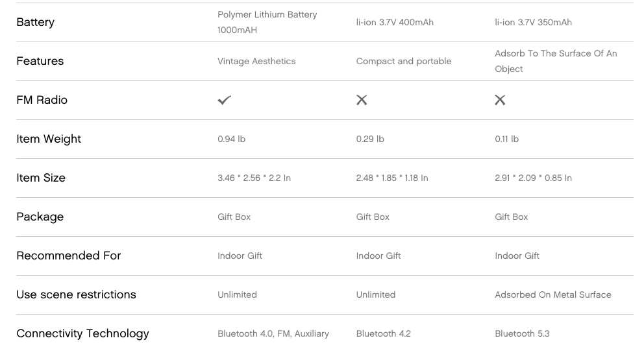644x360 pixels.
Task: Select the Recommended For label
Action: pyautogui.click(x=69, y=256)
